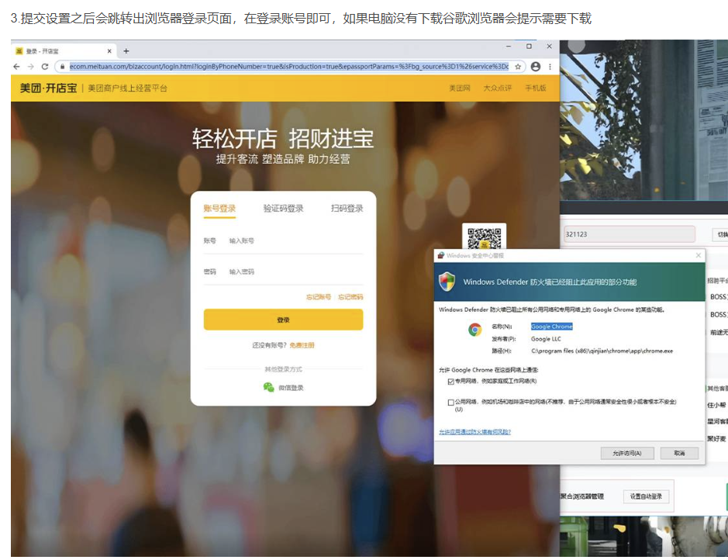Screen dimensions: 728x560
Task: Close the 登录 - 开店宝 browser tab
Action: pos(109,51)
